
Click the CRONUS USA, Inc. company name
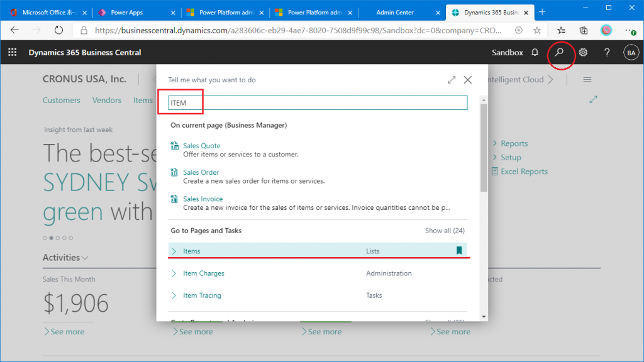point(84,79)
